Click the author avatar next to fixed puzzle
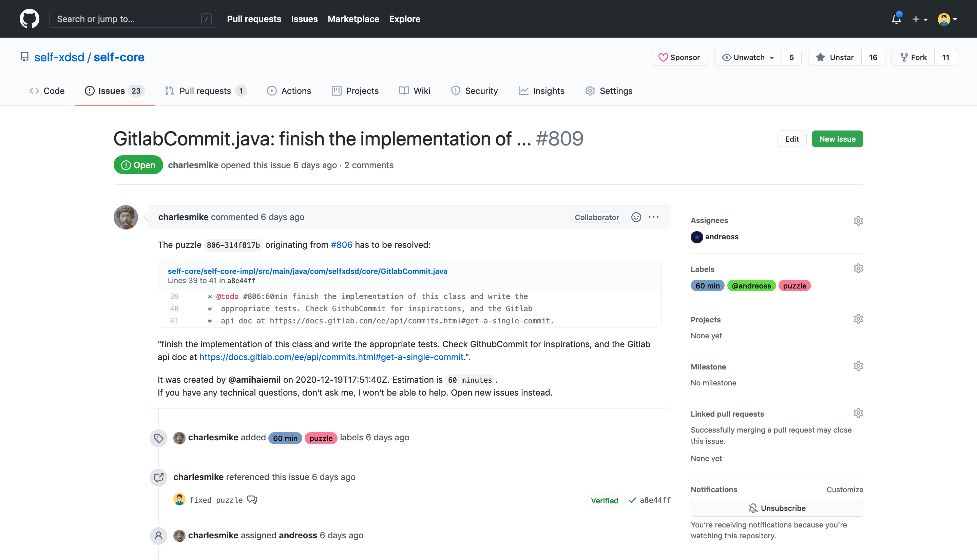This screenshot has height=560, width=977. click(179, 499)
